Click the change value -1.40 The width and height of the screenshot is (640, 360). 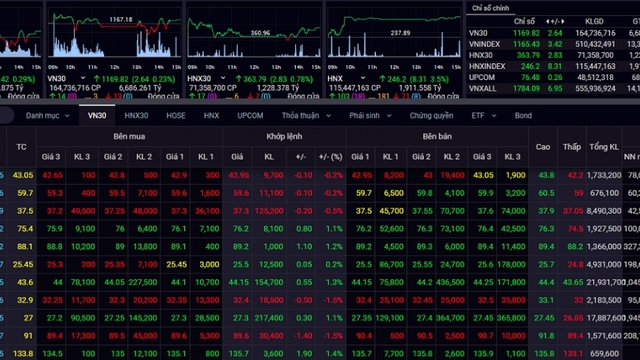303,336
